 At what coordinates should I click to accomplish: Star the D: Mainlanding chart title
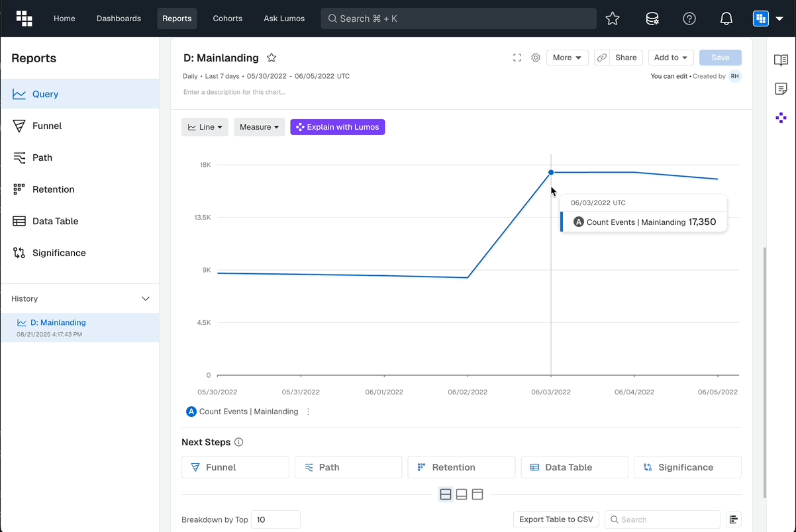[x=272, y=58]
